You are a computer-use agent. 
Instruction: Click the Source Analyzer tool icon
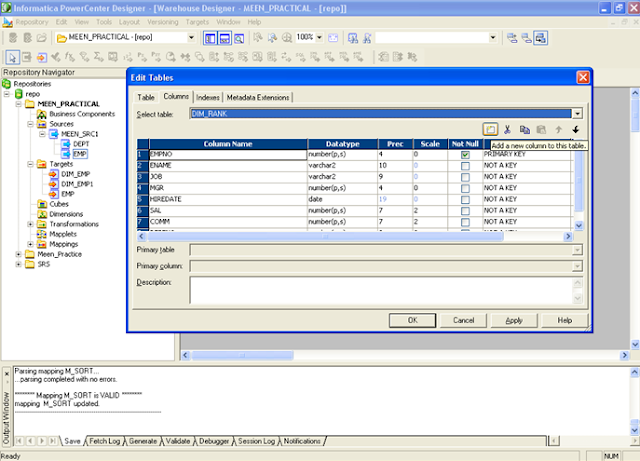point(512,38)
